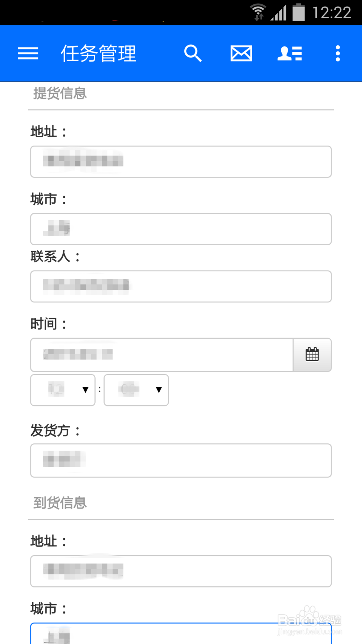Image resolution: width=362 pixels, height=644 pixels.
Task: Open the mail envelope icon
Action: pyautogui.click(x=241, y=54)
